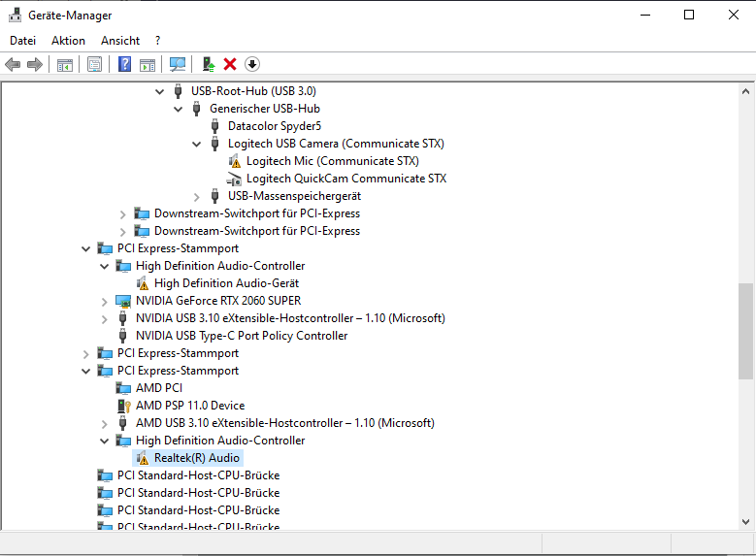Open the Properties toolbar icon
Viewport: 756px width, 556px height.
pos(94,64)
